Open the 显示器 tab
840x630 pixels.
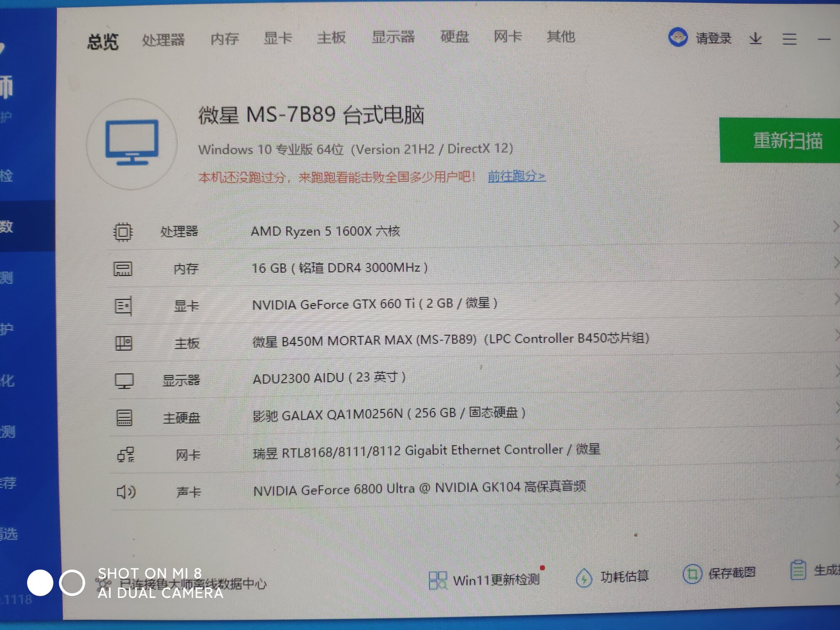[393, 37]
